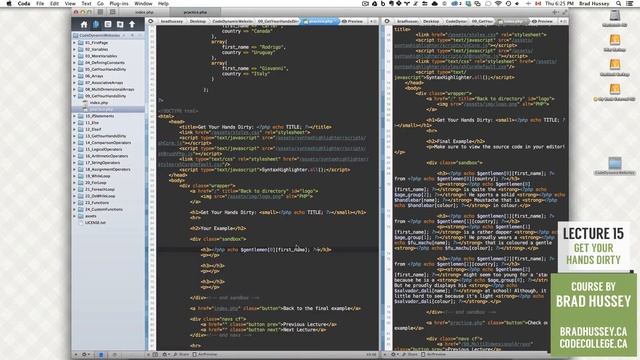Expand the 19_WhileLoop folder
Viewport: 640px width, 360px height.
pyautogui.click(x=75, y=176)
